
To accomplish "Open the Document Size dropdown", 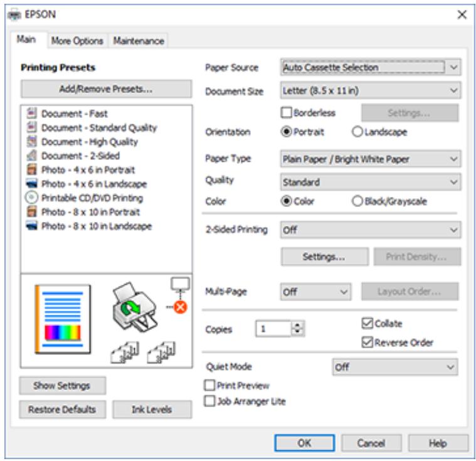I will click(371, 90).
